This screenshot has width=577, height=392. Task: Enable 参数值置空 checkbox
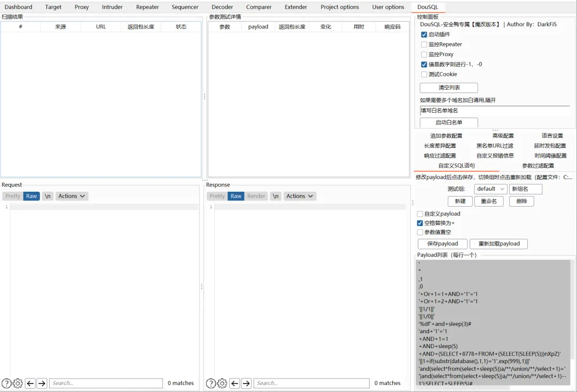click(420, 232)
